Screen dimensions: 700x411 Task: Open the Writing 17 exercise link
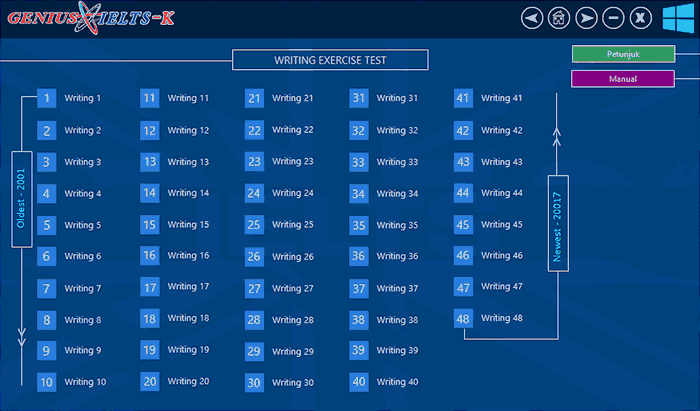pyautogui.click(x=188, y=287)
